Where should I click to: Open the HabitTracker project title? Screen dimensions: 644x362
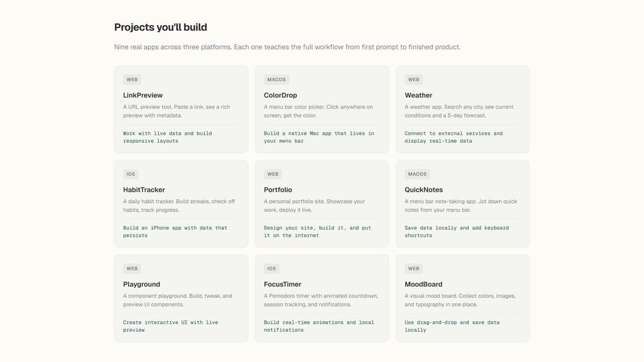click(x=144, y=190)
